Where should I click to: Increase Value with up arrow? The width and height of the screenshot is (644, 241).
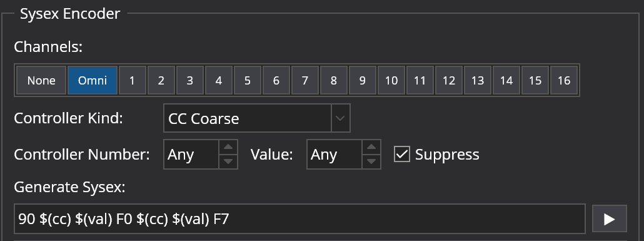(x=371, y=147)
